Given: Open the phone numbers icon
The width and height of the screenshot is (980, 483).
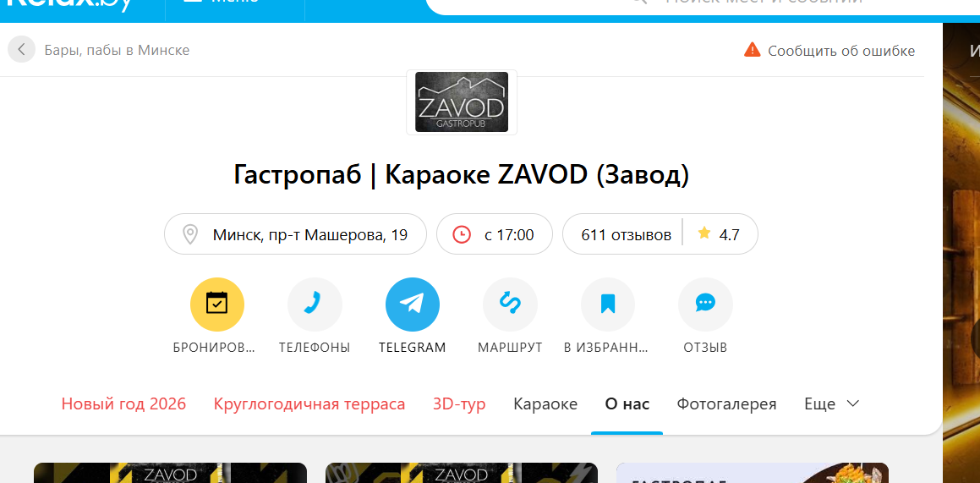Looking at the screenshot, I should pos(315,305).
